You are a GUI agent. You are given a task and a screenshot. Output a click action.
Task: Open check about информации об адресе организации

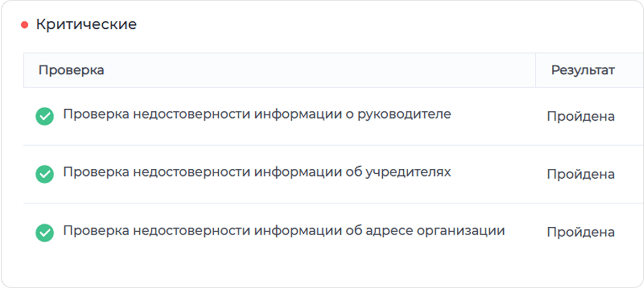(x=284, y=230)
